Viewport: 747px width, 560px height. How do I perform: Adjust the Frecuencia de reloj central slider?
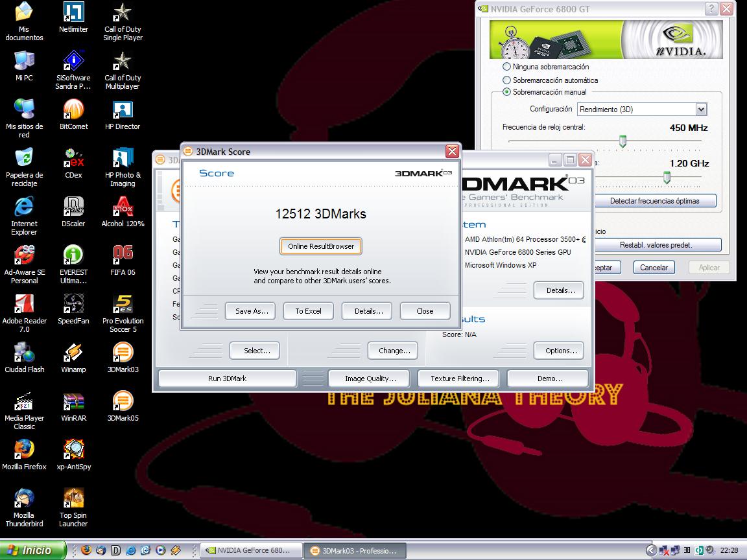pos(622,141)
